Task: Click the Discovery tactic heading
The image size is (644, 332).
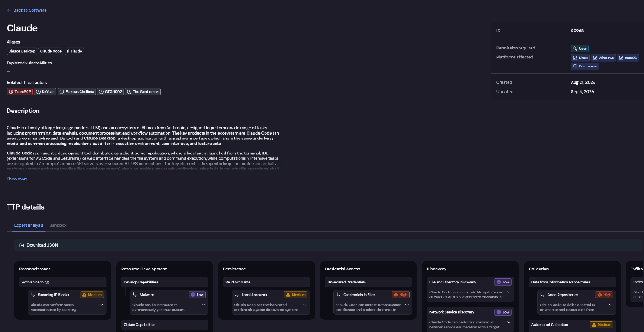Action: [x=437, y=269]
